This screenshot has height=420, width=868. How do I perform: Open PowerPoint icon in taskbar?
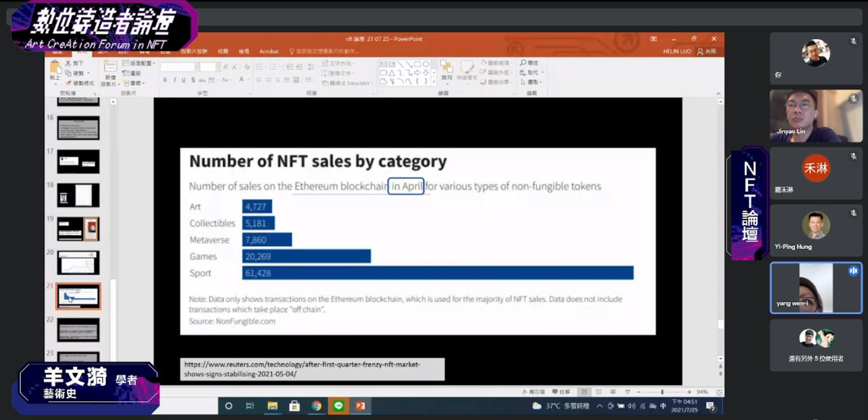360,406
